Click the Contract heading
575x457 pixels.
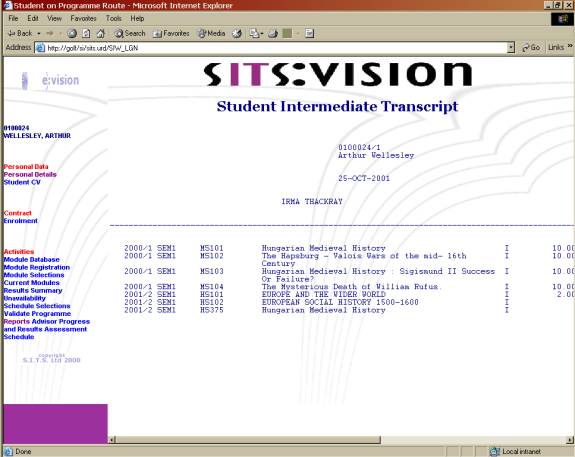coord(18,213)
